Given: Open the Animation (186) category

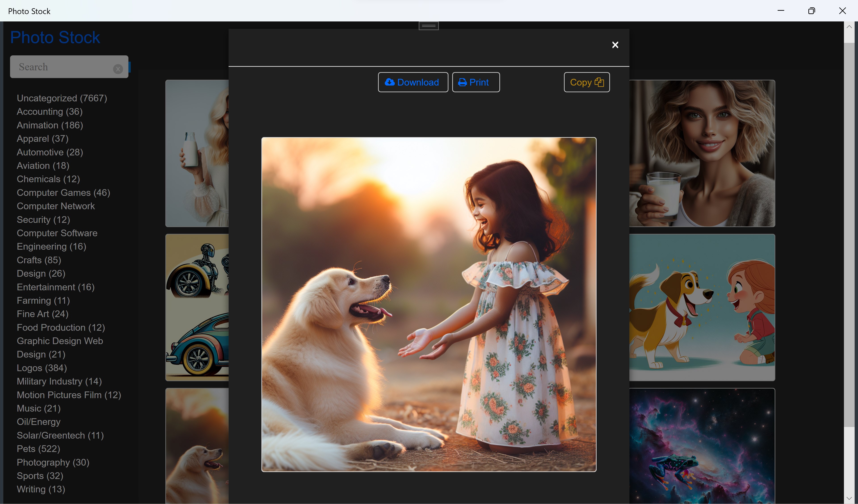Looking at the screenshot, I should click(x=50, y=125).
